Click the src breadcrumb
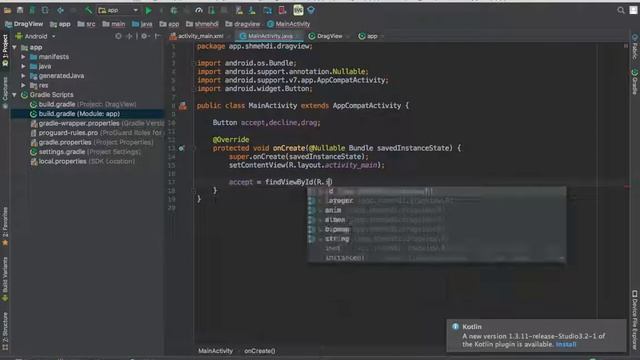Screen dimensions: 640x360 pos(86,24)
